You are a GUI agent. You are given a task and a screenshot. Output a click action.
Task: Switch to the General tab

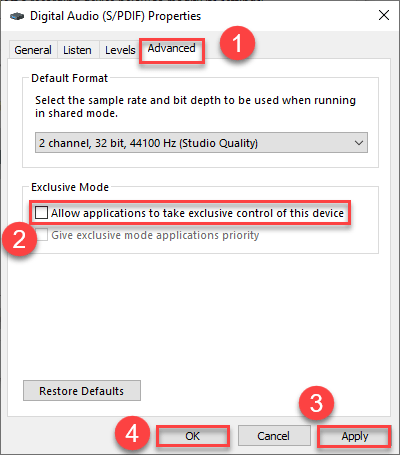coord(33,50)
